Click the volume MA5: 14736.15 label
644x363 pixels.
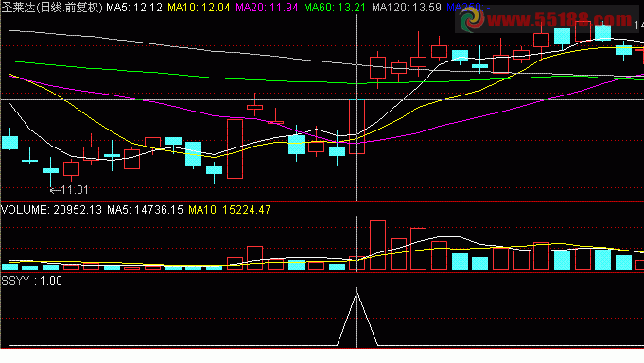[x=145, y=210]
